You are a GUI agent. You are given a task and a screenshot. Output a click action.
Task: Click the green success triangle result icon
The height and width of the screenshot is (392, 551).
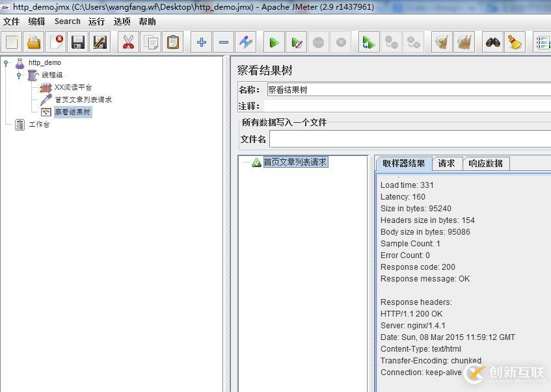(256, 163)
